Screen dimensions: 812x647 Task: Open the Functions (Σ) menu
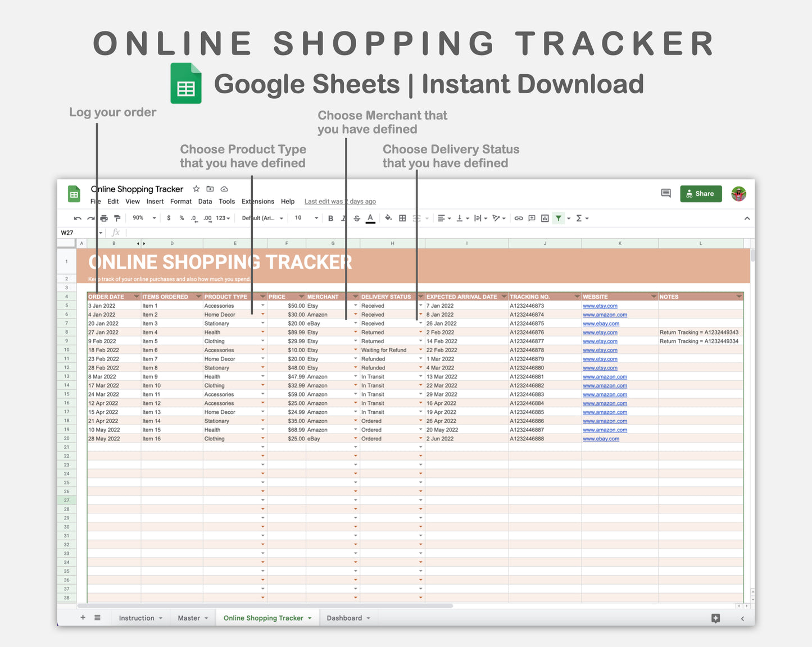tap(579, 218)
